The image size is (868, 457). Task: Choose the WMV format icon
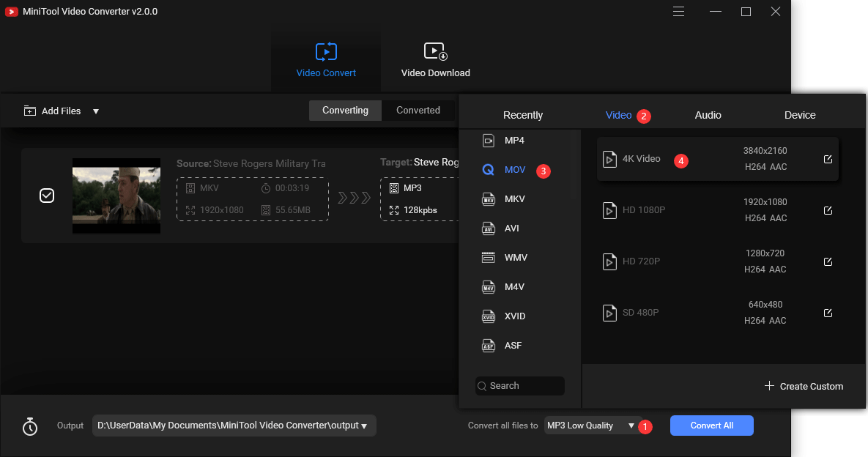(489, 258)
